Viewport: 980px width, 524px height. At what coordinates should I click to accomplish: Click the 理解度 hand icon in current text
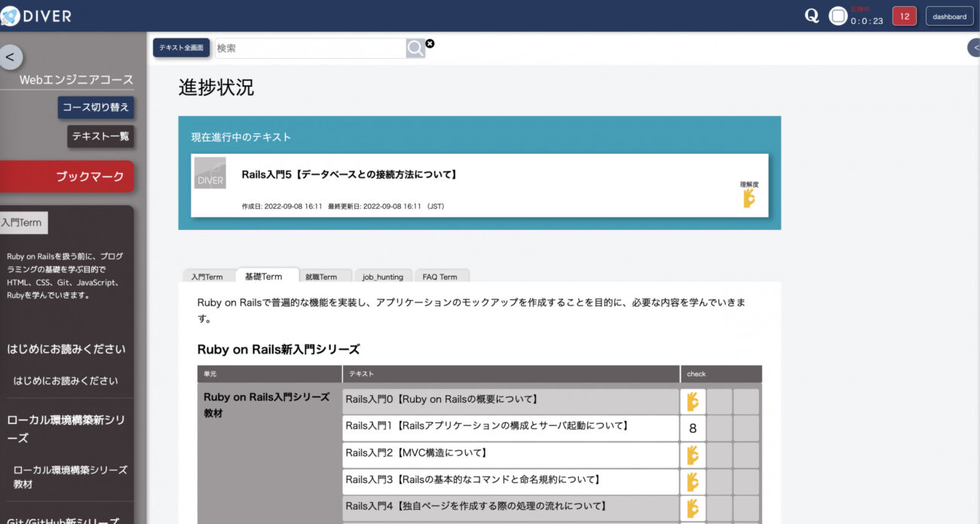(749, 198)
